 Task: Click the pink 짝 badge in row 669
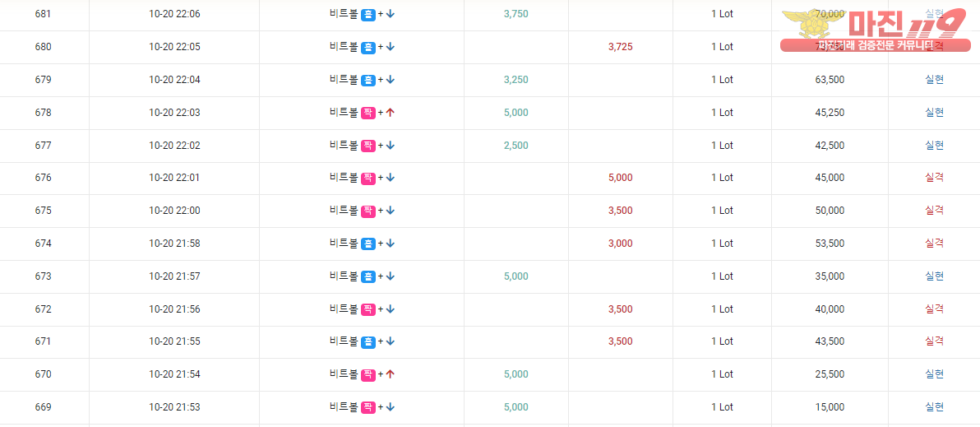pos(368,407)
